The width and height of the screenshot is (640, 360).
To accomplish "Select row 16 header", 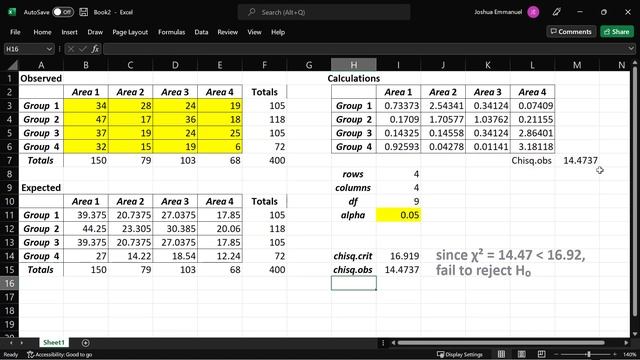I will pyautogui.click(x=9, y=283).
